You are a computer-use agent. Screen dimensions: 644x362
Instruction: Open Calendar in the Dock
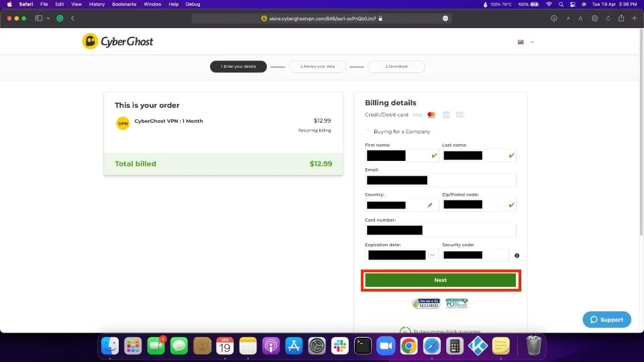pyautogui.click(x=225, y=346)
